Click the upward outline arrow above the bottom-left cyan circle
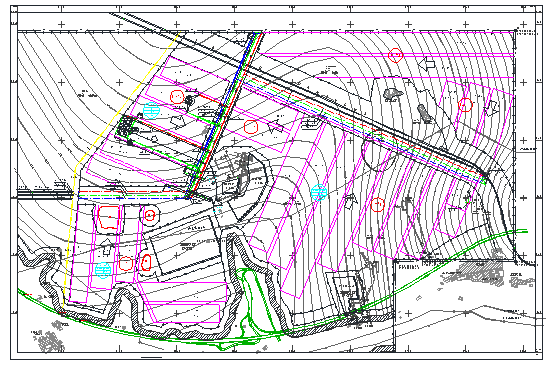This screenshot has width=560, height=368. [106, 247]
